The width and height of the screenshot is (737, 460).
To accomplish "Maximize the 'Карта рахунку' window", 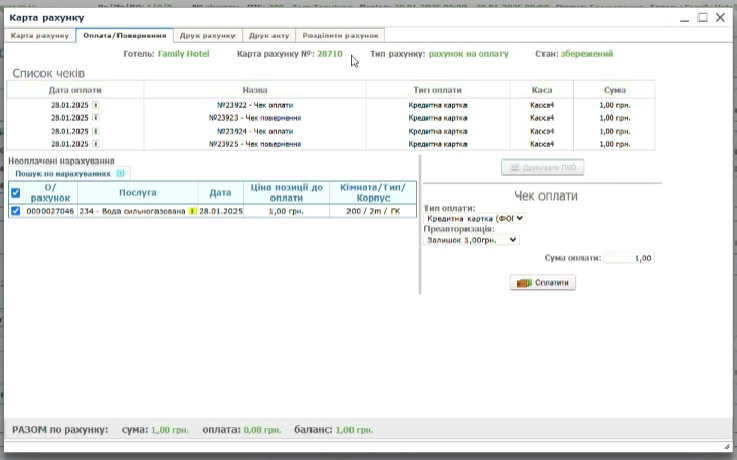I will click(x=702, y=18).
